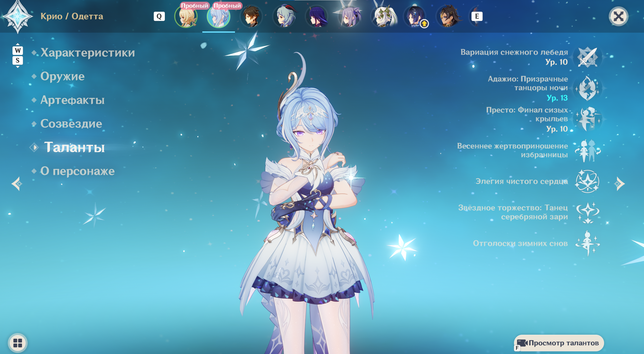Click Ур. 10 under Вариация снежного лебедя
Screen dimensions: 644x354
556,62
